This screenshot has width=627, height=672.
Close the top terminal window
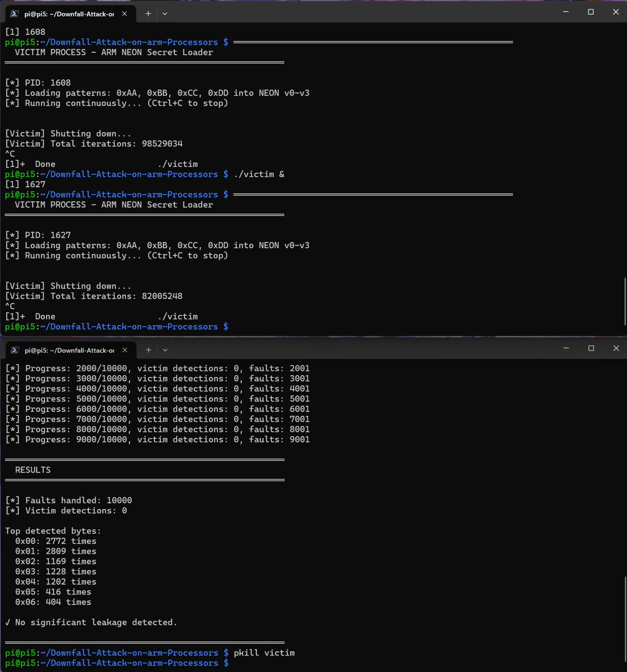616,12
